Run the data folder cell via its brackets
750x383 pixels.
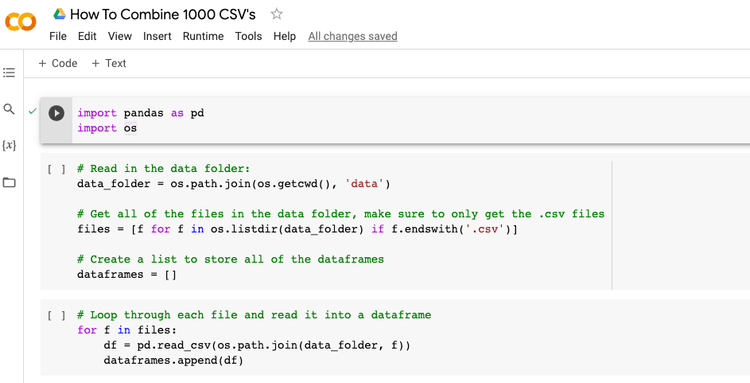(56, 169)
